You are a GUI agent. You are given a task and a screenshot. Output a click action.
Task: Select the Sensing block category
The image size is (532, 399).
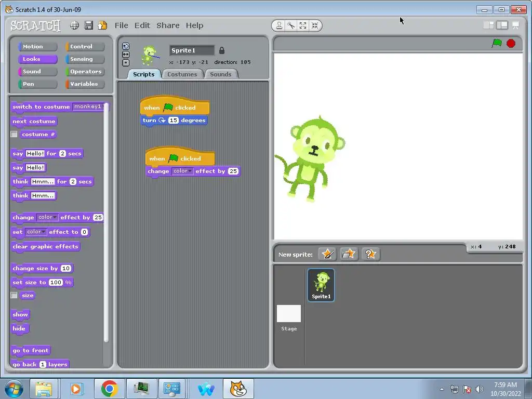(85, 59)
